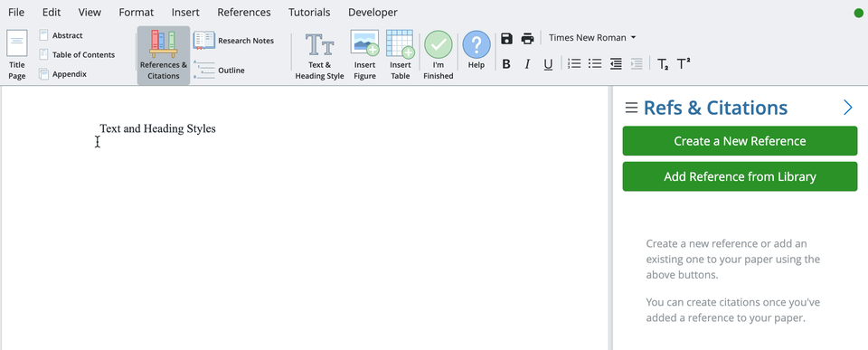Screen dimensions: 868x350
Task: Open the Tutorials menu
Action: click(309, 12)
